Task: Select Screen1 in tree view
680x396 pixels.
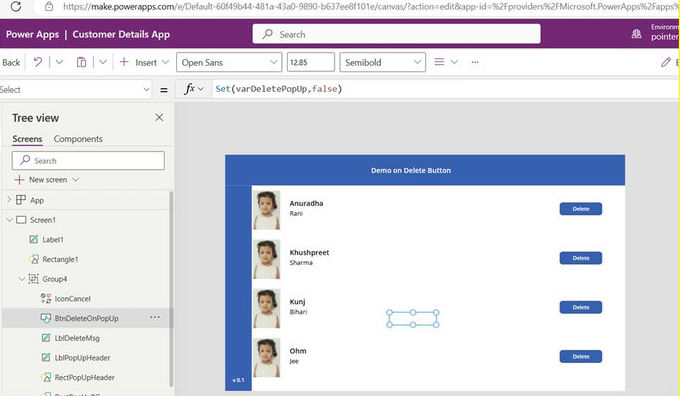Action: pyautogui.click(x=43, y=220)
